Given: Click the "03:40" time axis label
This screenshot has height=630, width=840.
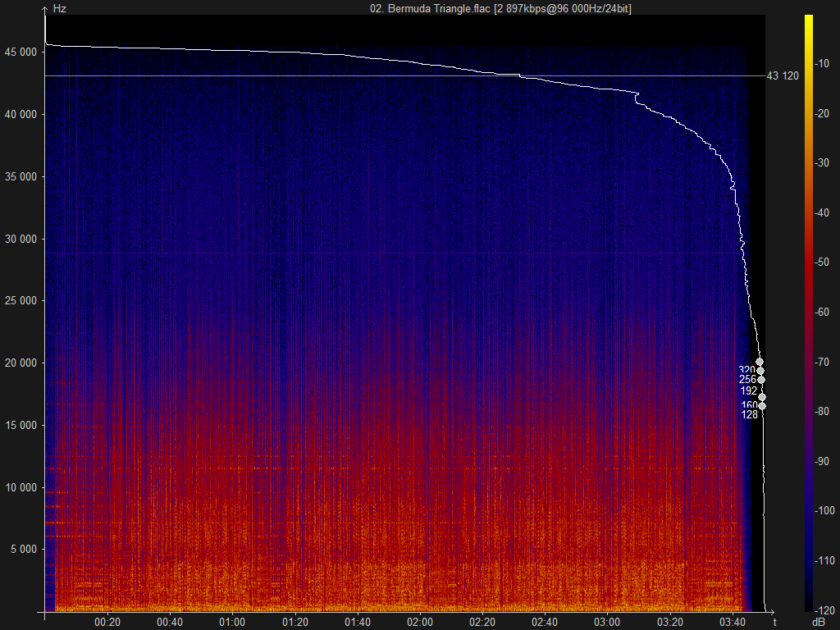Looking at the screenshot, I should pos(733,623).
